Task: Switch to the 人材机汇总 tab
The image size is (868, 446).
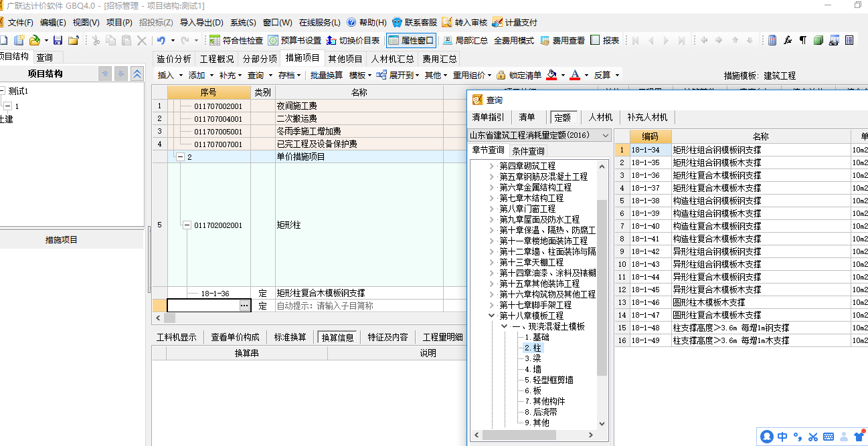Action: pyautogui.click(x=393, y=58)
